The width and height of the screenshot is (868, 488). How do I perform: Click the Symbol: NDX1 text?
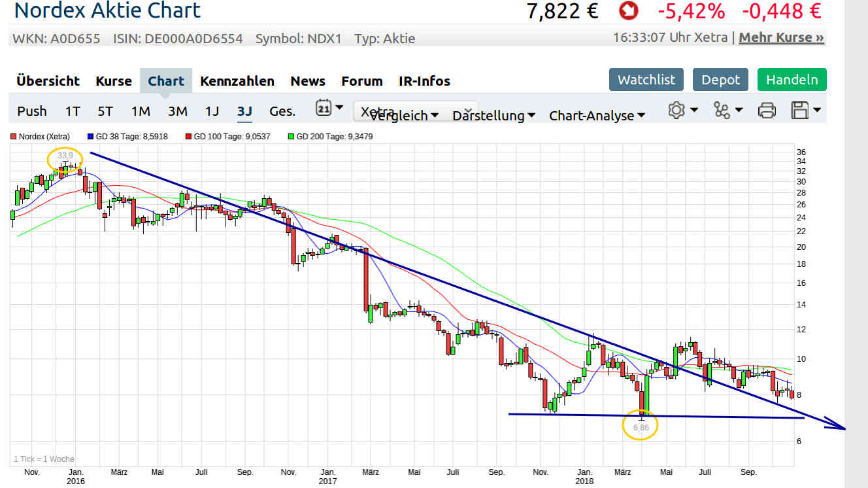299,39
